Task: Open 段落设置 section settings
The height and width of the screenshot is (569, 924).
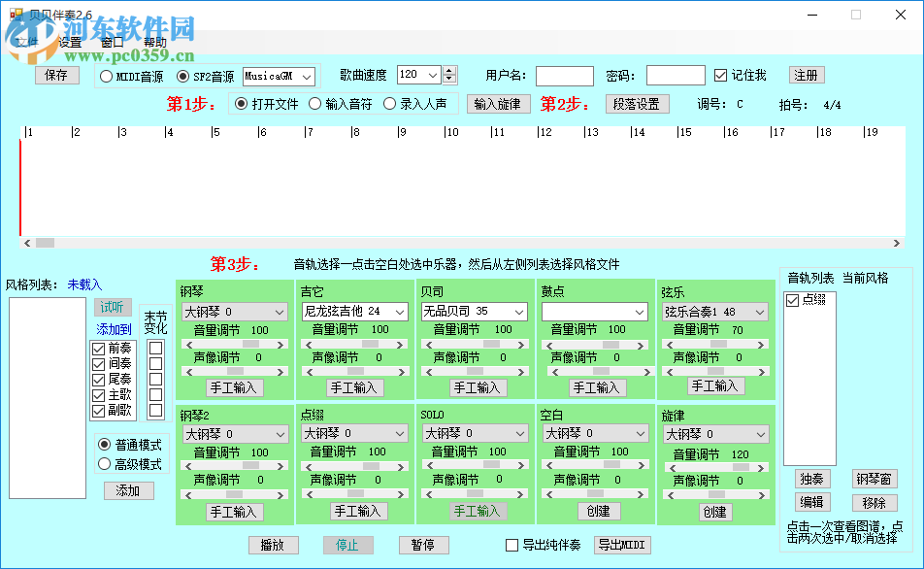Action: pos(638,105)
